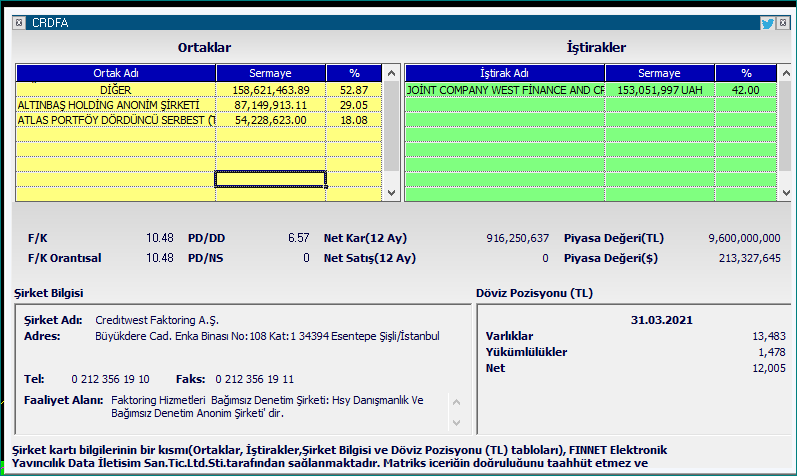Click the selected empty Sermaye cell with black border
797x476 pixels.
coord(271,179)
